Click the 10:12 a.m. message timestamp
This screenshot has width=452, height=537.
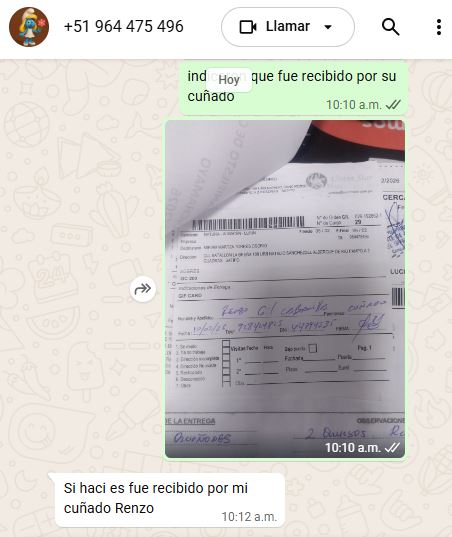(x=249, y=516)
